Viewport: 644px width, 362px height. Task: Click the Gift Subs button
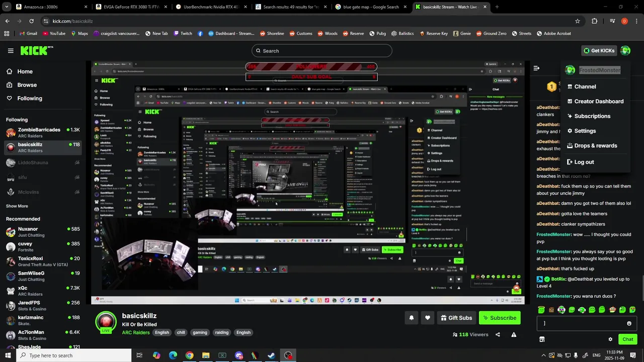point(456,318)
